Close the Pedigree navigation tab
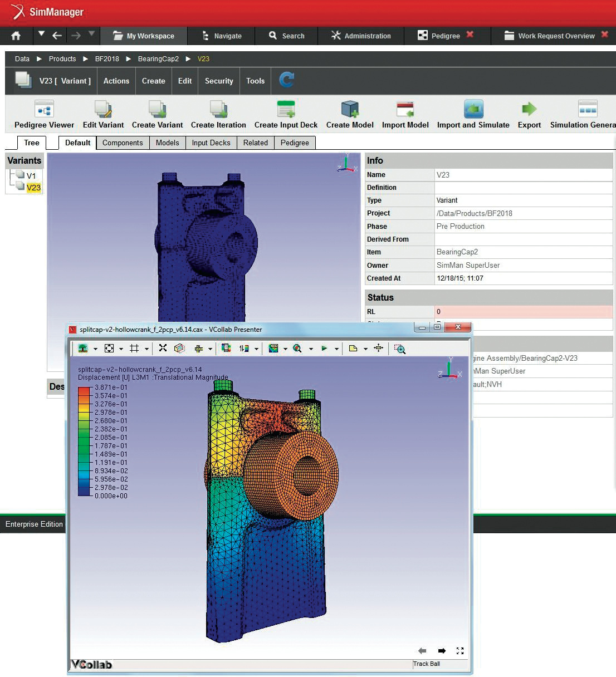The width and height of the screenshot is (616, 677). coord(470,35)
